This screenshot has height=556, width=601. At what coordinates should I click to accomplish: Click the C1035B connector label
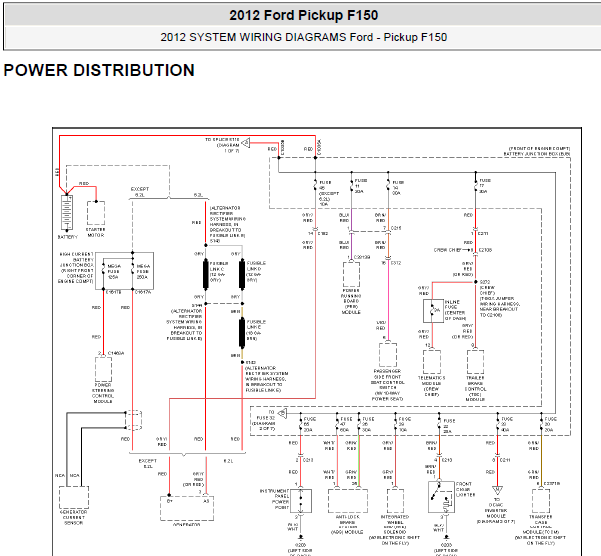coord(283,147)
